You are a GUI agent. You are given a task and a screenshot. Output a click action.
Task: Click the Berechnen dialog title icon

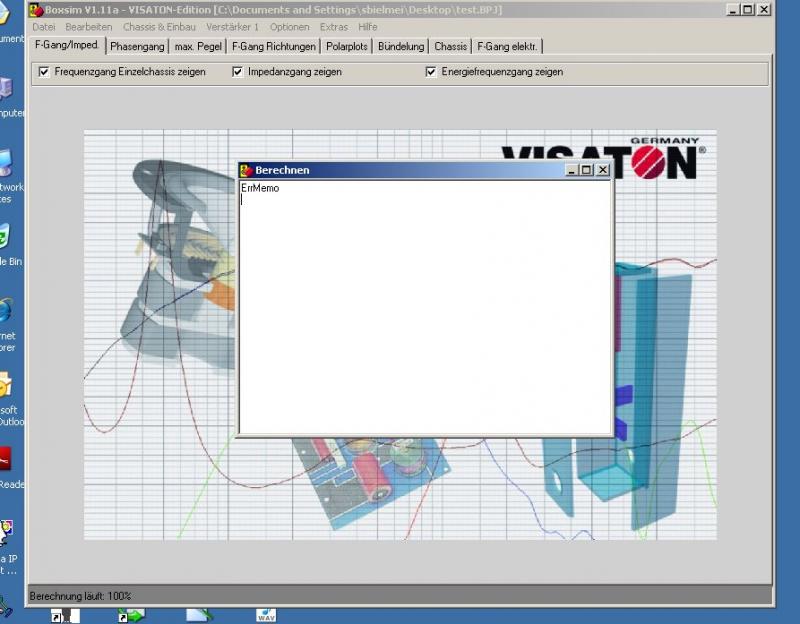pyautogui.click(x=246, y=170)
